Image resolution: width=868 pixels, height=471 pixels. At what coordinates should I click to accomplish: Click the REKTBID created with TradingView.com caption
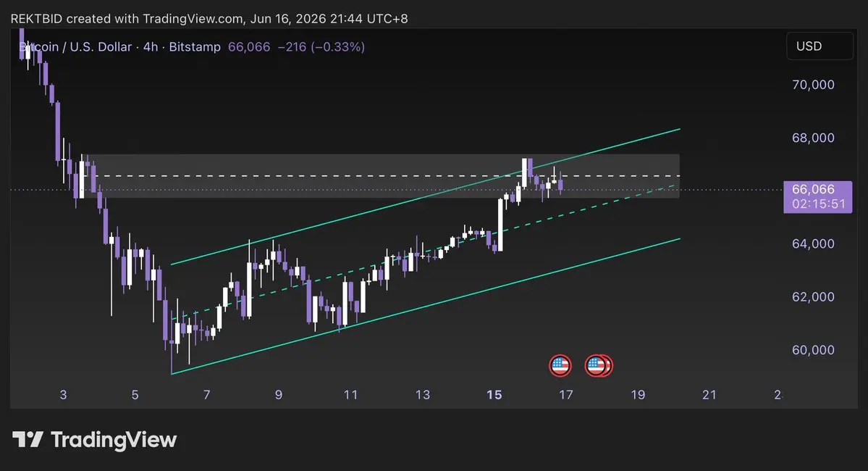[209, 19]
